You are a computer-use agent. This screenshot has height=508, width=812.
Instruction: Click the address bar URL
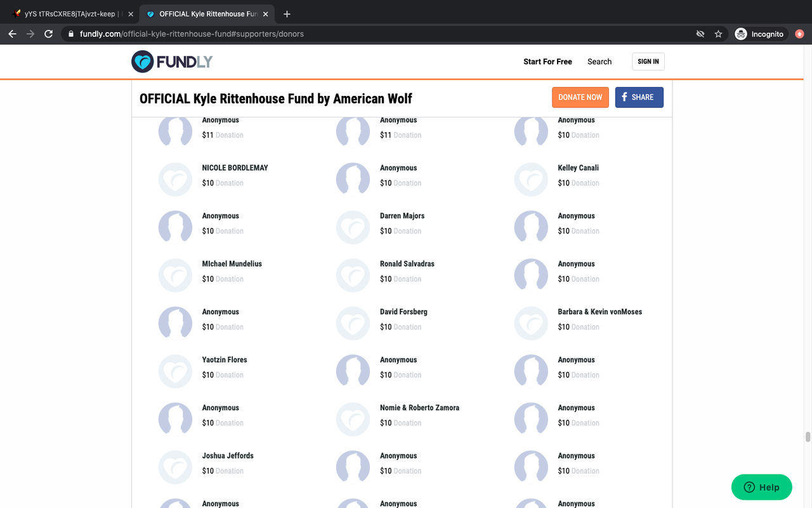click(x=192, y=34)
